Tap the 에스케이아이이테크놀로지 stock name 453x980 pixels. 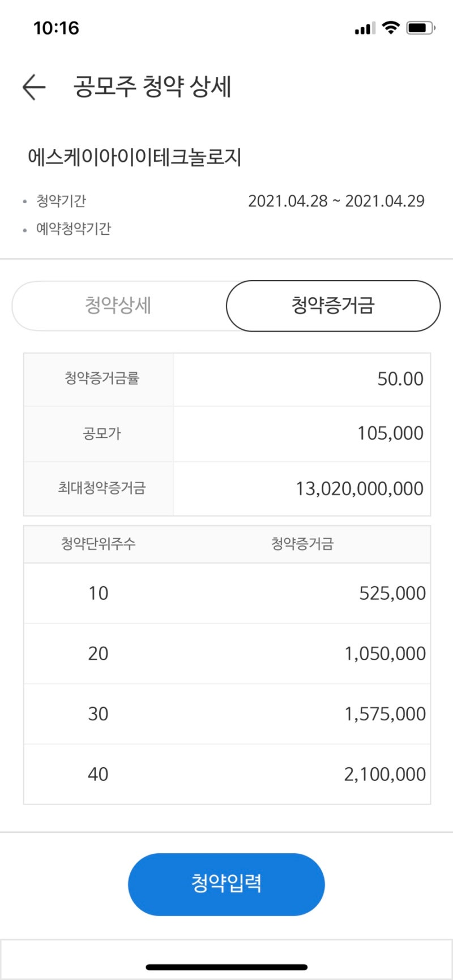click(x=135, y=157)
